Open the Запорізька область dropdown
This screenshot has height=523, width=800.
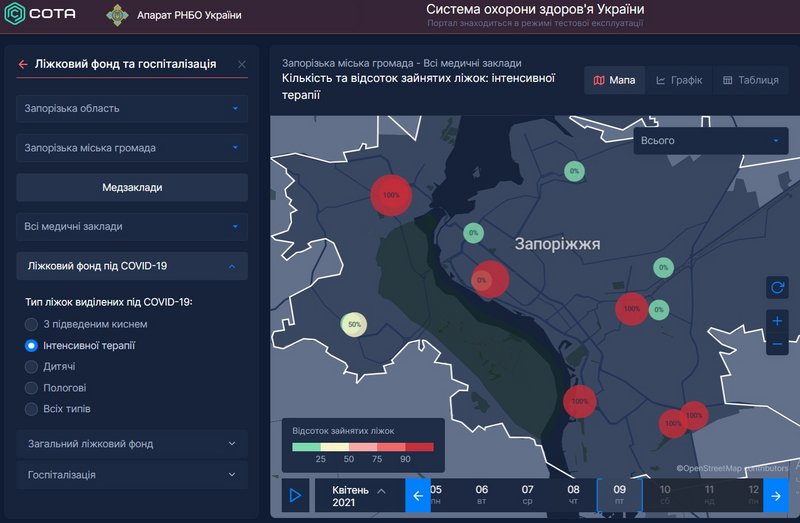click(x=132, y=108)
